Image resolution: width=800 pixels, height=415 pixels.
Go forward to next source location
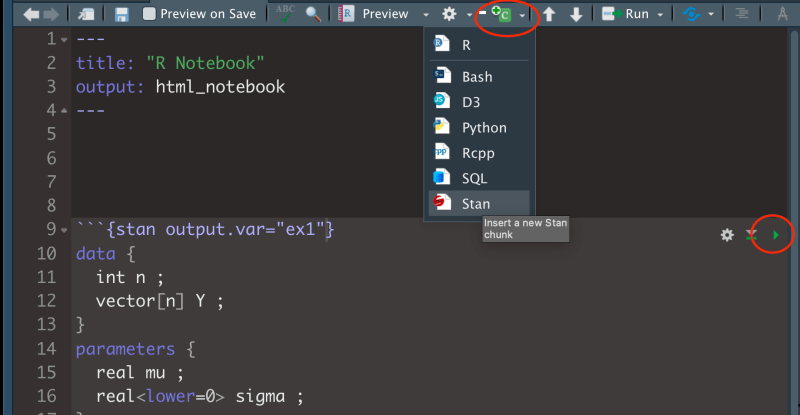coord(51,14)
